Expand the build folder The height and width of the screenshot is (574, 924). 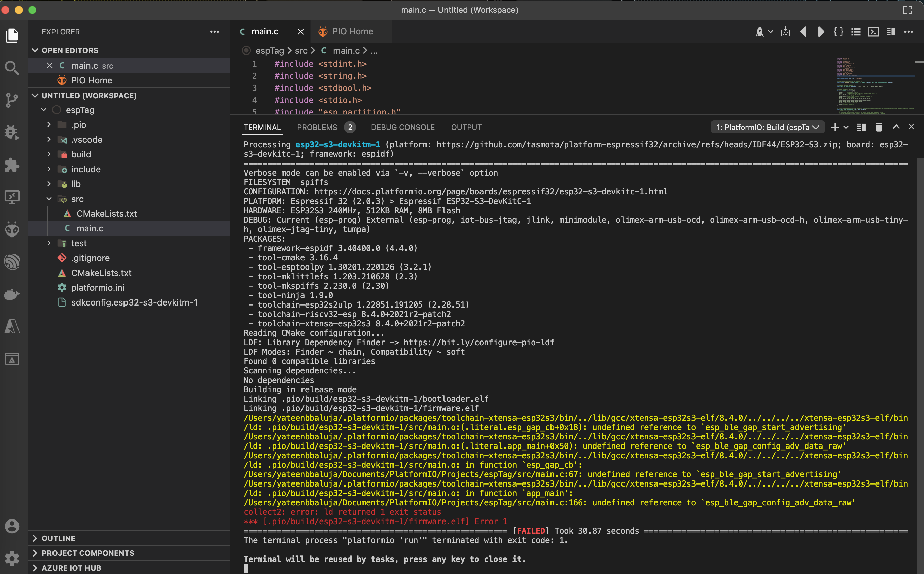click(x=49, y=154)
